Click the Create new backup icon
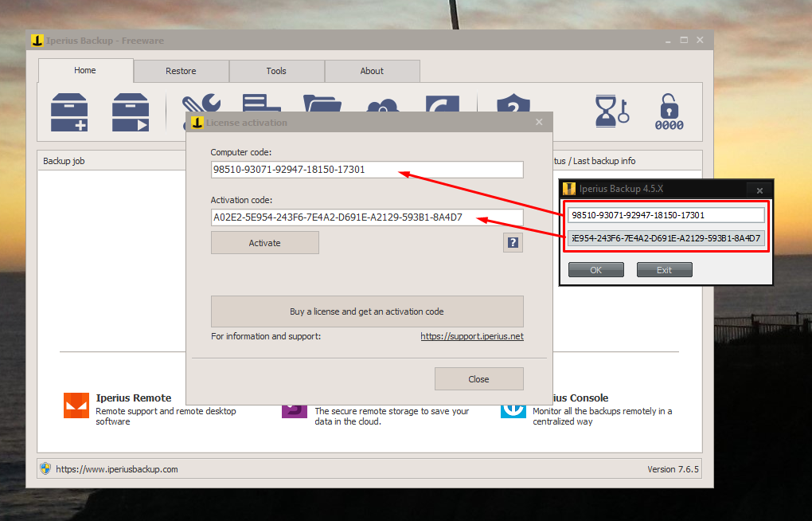 (69, 112)
